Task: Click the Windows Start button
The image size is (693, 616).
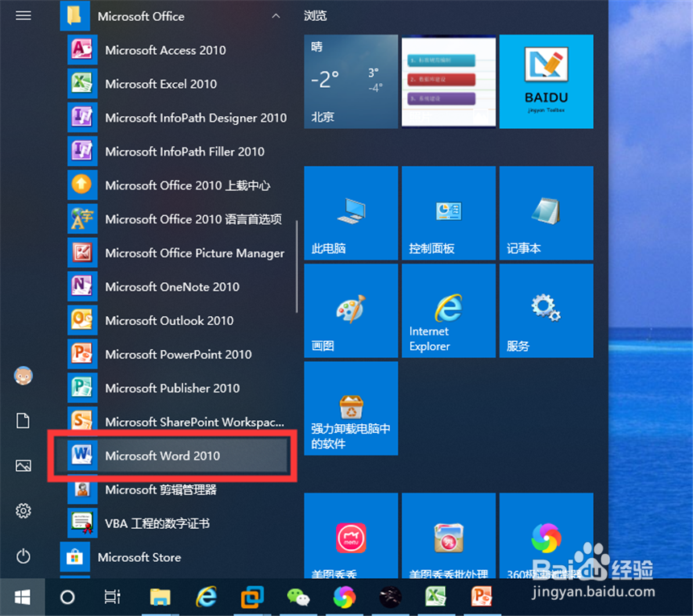Action: pos(22,597)
